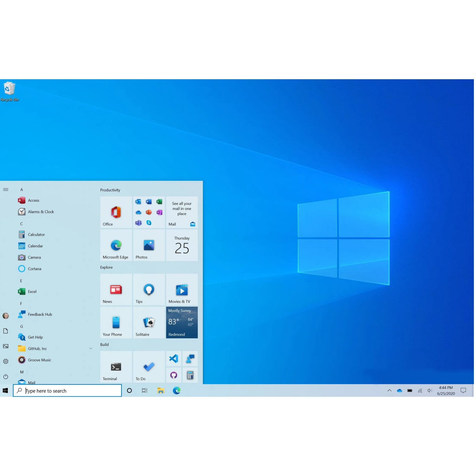This screenshot has height=476, width=476.
Task: Open OneNote in the Office apps tile
Action: coord(159,212)
